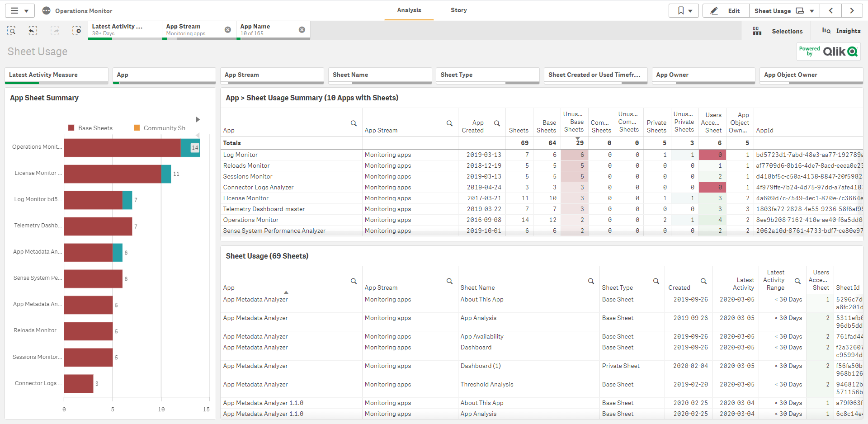Open the Sheet Usage sheet navigation dropdown

click(811, 10)
